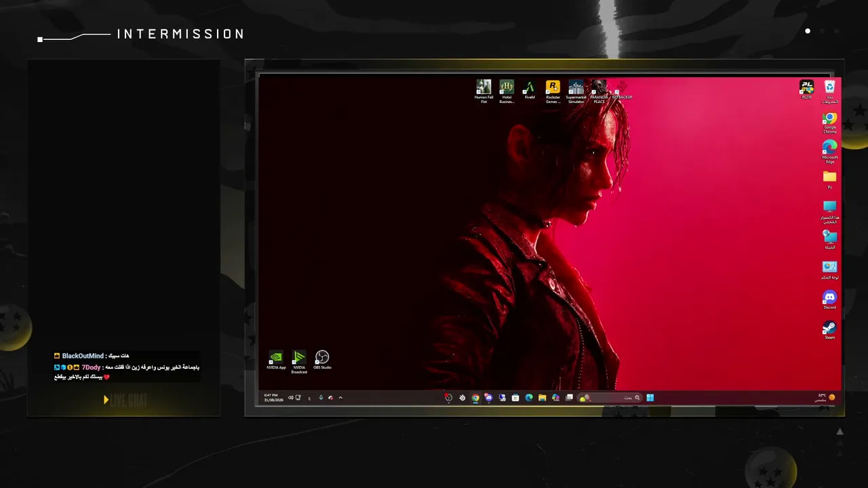Select the 7Dody username in chat

(91, 367)
